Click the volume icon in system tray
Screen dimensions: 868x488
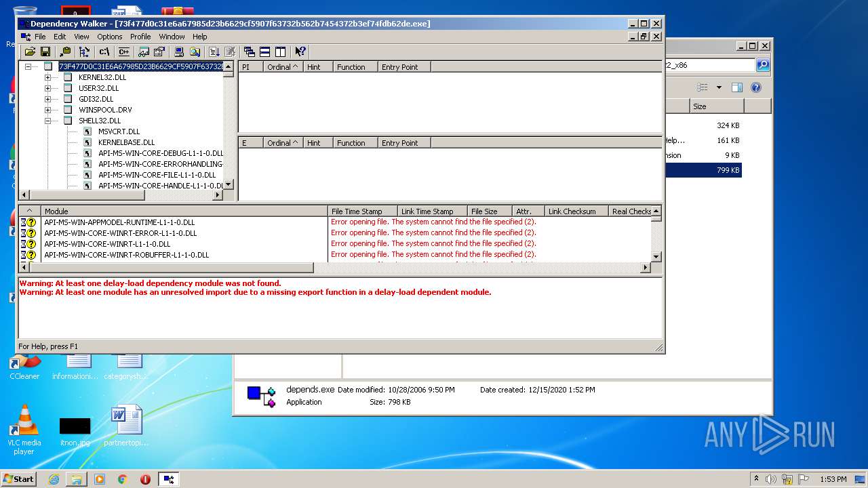coord(771,479)
